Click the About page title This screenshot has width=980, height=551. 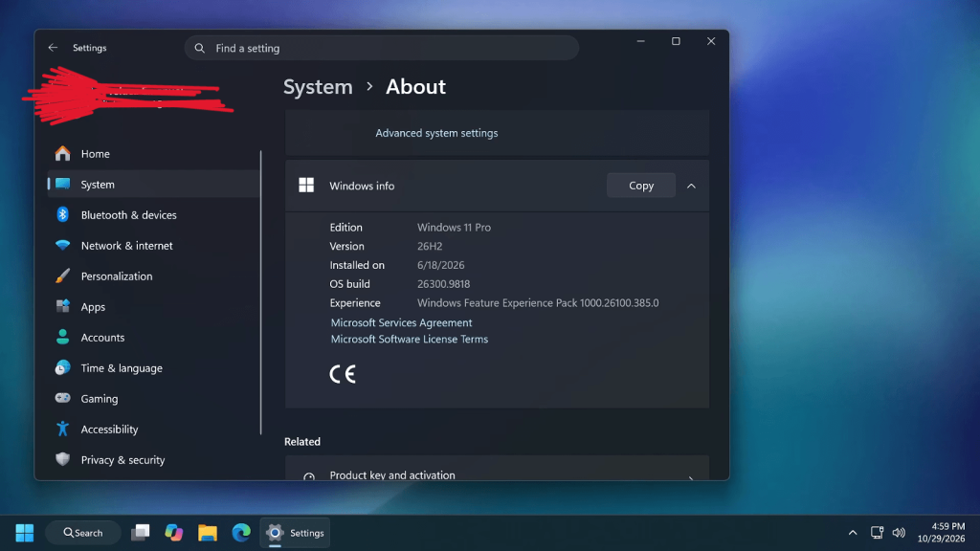pyautogui.click(x=415, y=87)
